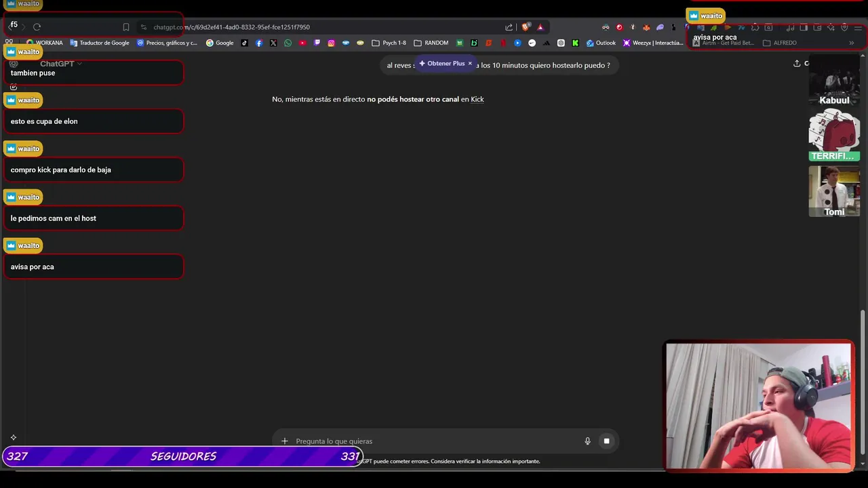Dismiss the Obtener Plus banner with X

470,63
